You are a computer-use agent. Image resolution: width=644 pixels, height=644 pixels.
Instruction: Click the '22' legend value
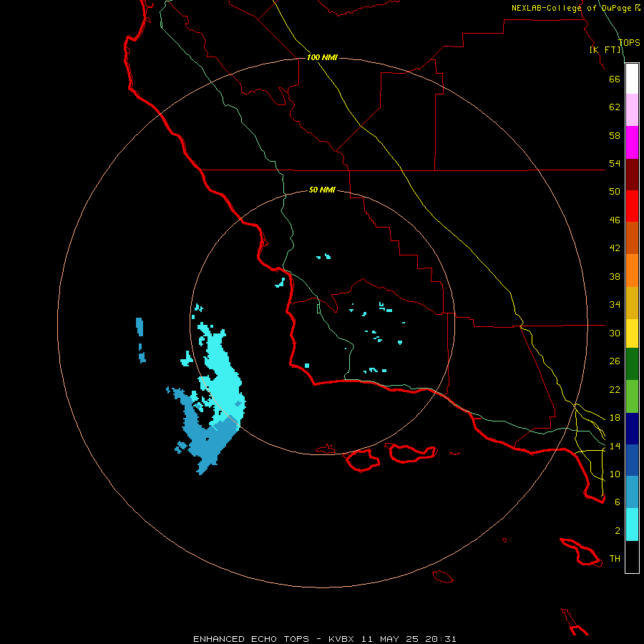(x=615, y=389)
